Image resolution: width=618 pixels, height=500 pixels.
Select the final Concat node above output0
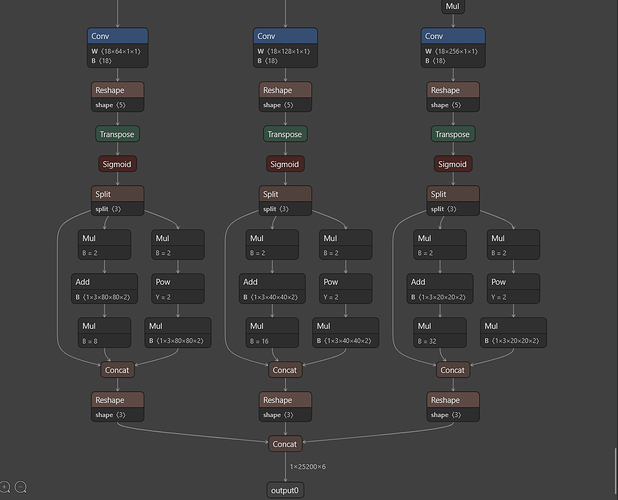click(x=285, y=443)
